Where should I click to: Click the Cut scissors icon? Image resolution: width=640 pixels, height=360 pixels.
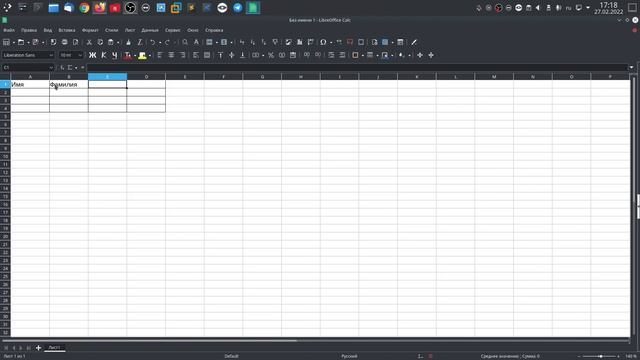pyautogui.click(x=89, y=42)
